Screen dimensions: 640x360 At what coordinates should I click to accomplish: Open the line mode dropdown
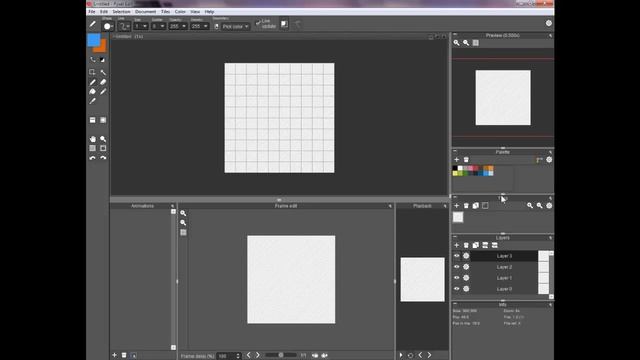tap(124, 26)
